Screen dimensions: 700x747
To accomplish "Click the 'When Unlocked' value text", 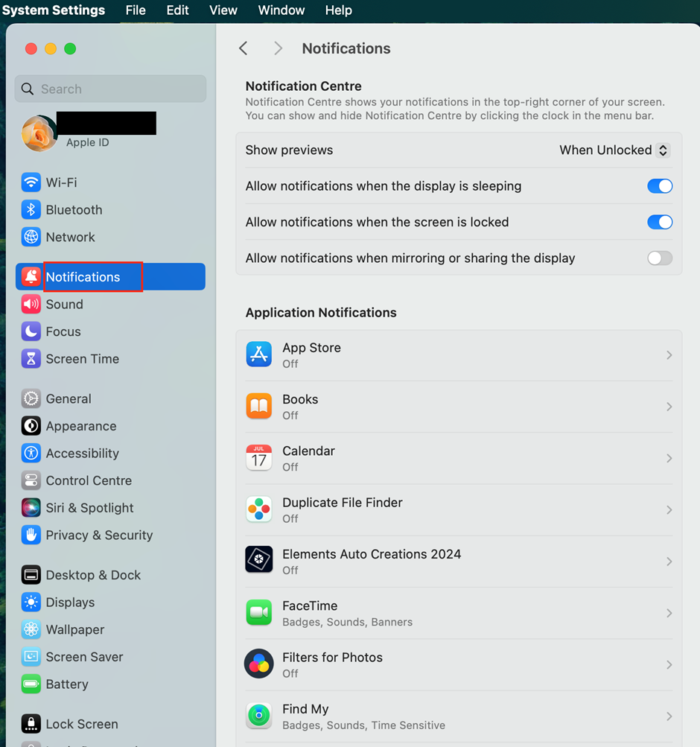I will (605, 150).
